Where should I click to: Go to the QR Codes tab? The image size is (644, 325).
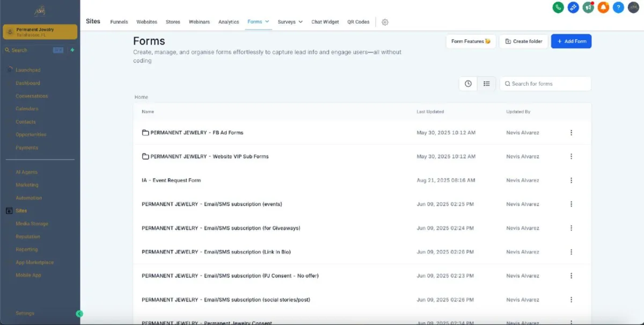pos(358,22)
